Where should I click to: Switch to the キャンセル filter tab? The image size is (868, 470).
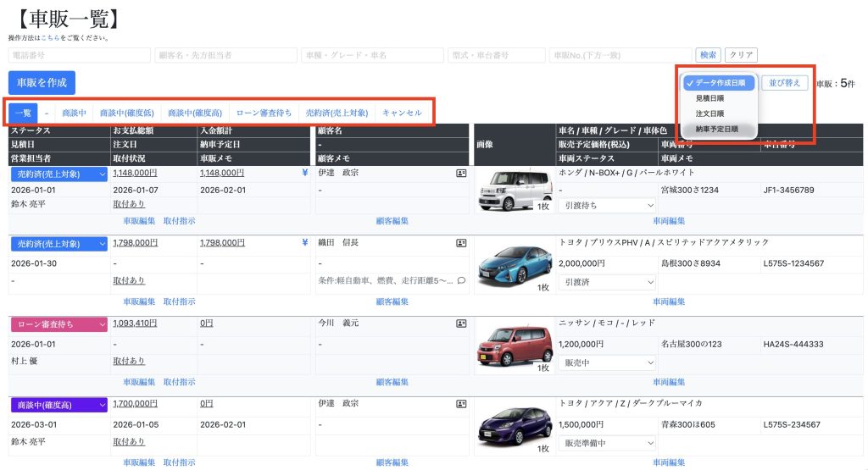pyautogui.click(x=402, y=113)
